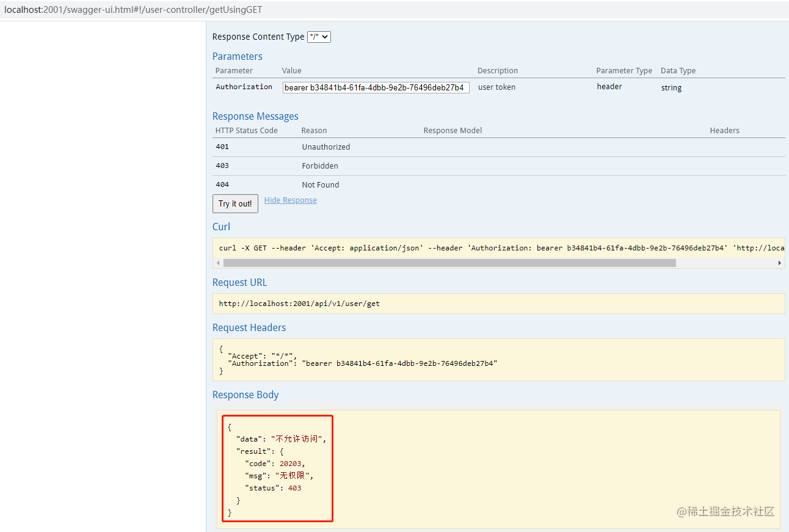This screenshot has width=789, height=532.
Task: Click the Request Headers JSON block
Action: tap(499, 360)
